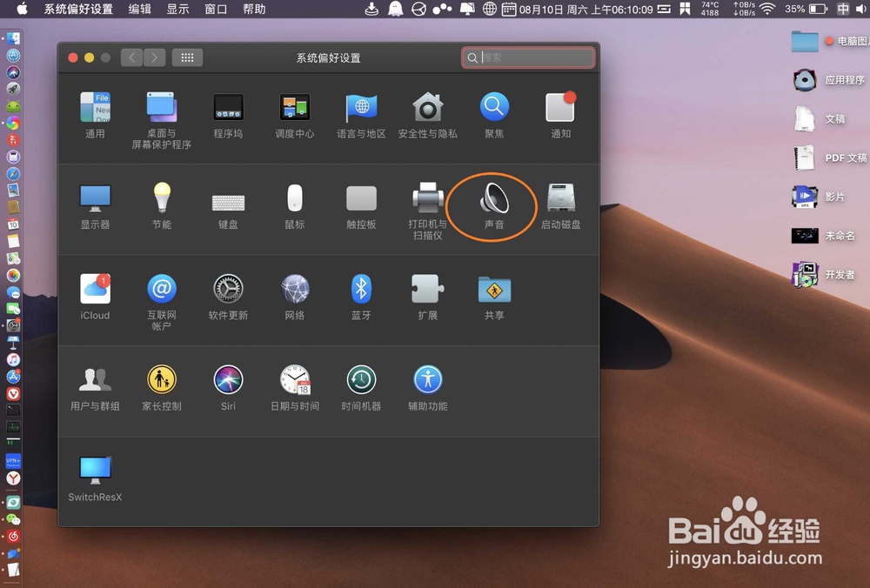Open 调度中心 (Mission Control) pane
870x588 pixels.
(x=295, y=114)
